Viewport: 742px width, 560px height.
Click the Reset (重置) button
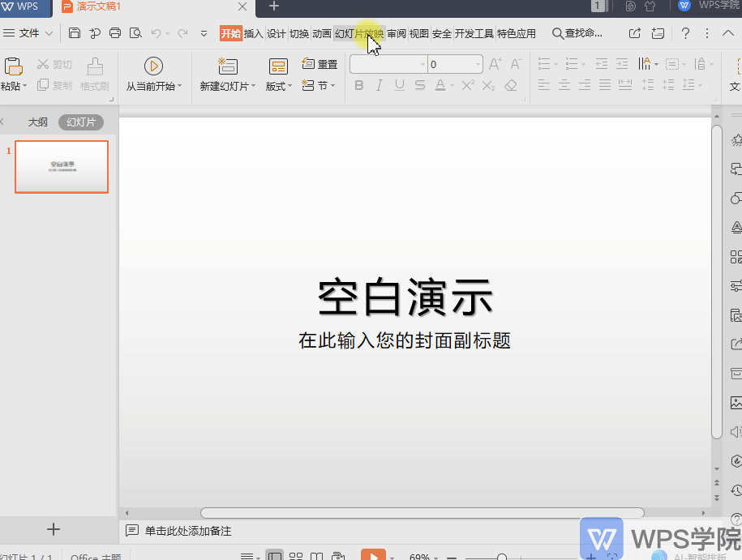[x=320, y=64]
